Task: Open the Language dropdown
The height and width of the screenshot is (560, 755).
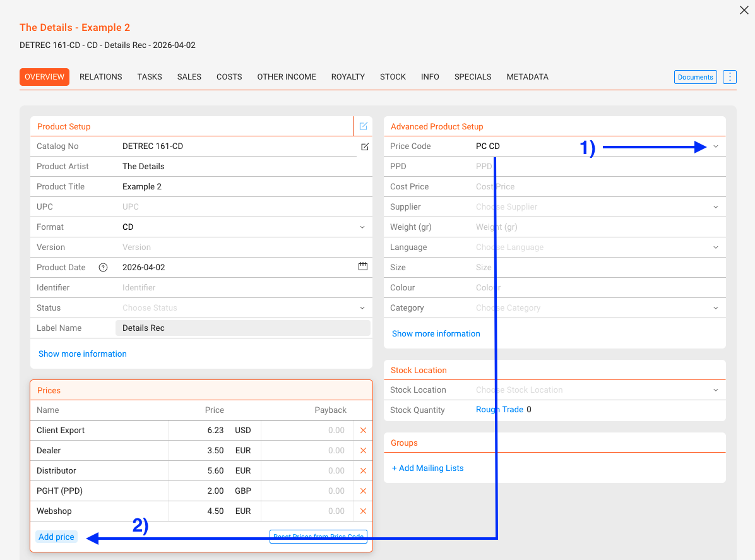Action: point(716,247)
